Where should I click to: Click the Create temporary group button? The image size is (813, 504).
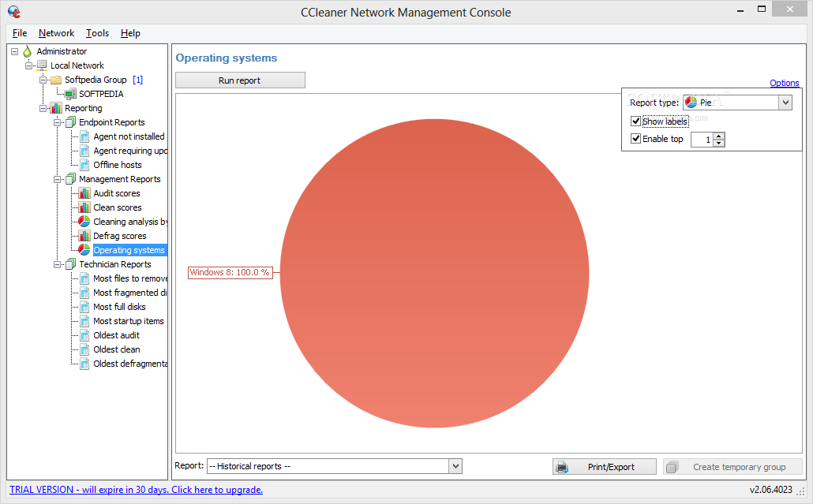(x=732, y=467)
